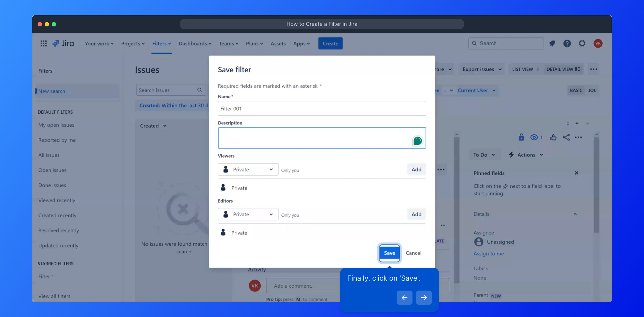The width and height of the screenshot is (644, 317).
Task: Switch to DETAIL VIEW mode
Action: click(563, 69)
